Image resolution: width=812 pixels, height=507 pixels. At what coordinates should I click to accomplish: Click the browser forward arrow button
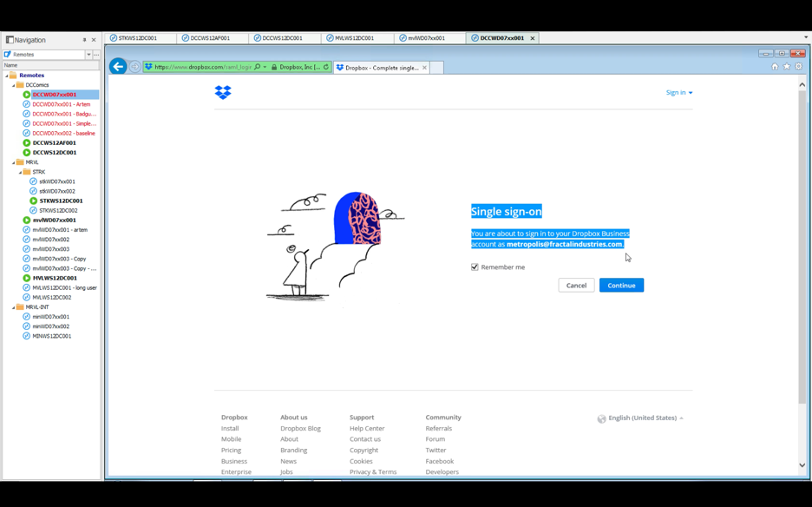[134, 67]
